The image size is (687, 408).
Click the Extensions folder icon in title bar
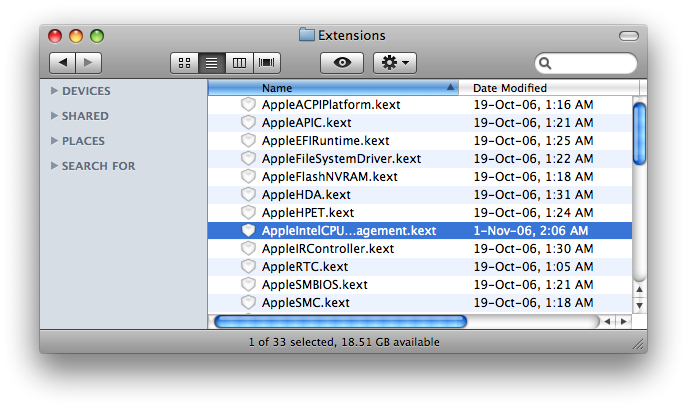pyautogui.click(x=307, y=35)
